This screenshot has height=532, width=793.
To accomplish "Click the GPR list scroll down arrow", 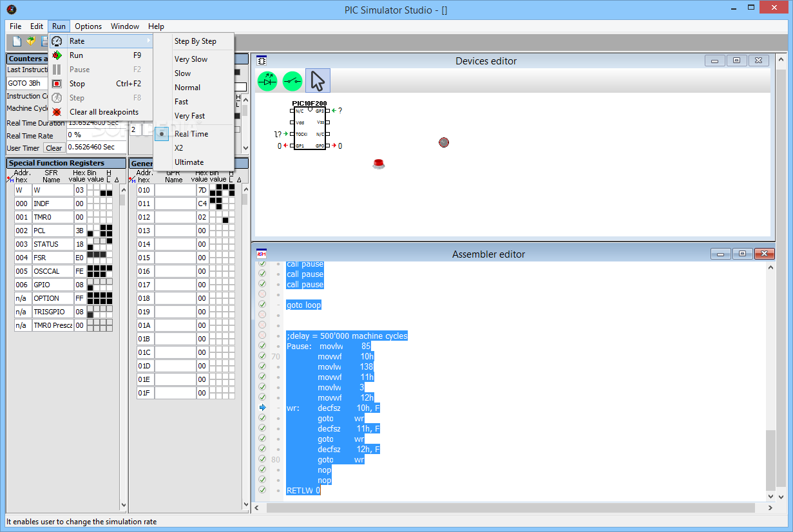I will (x=245, y=506).
